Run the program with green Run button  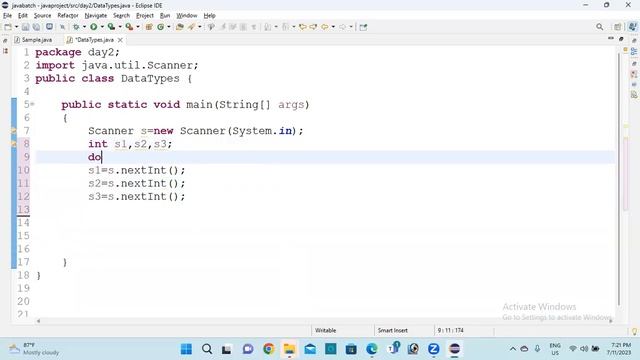click(x=93, y=27)
